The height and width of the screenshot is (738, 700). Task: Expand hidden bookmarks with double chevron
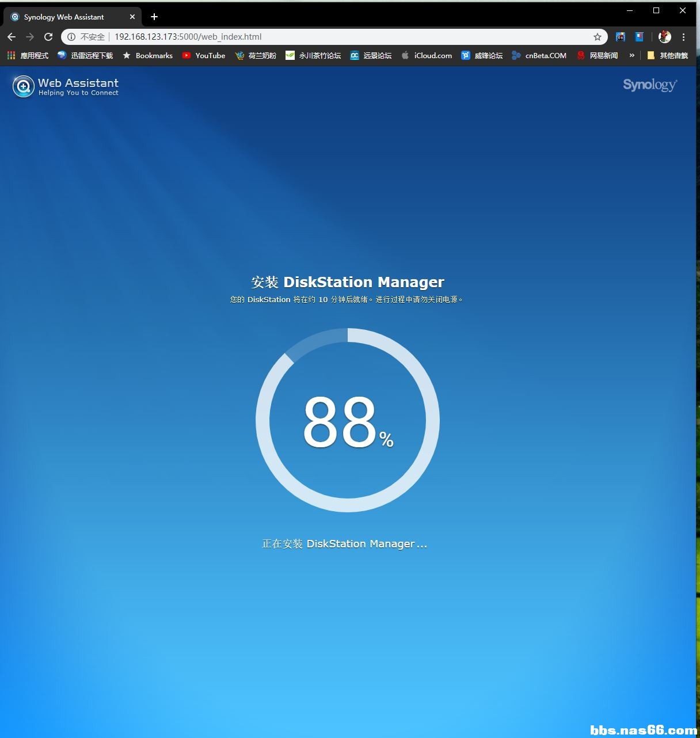631,55
